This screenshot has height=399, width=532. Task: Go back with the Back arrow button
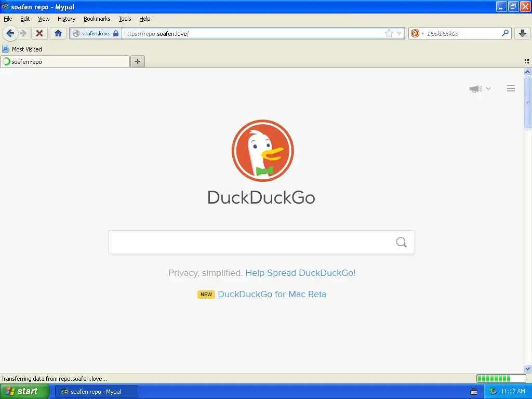pyautogui.click(x=10, y=33)
